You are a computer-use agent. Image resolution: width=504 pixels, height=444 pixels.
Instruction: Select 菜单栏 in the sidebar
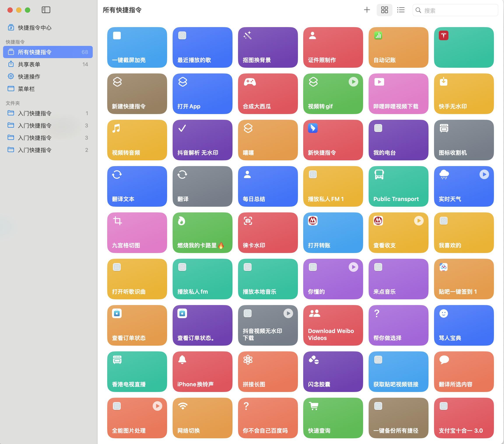click(48, 89)
